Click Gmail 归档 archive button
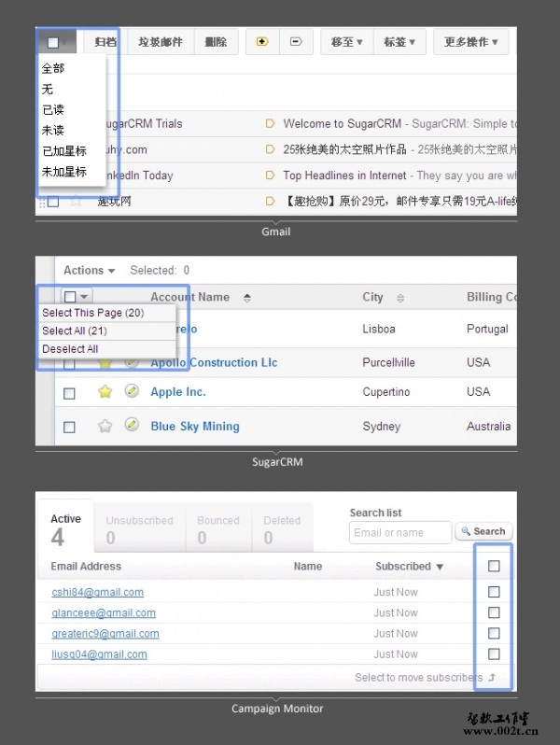The width and height of the screenshot is (560, 745). 105,42
